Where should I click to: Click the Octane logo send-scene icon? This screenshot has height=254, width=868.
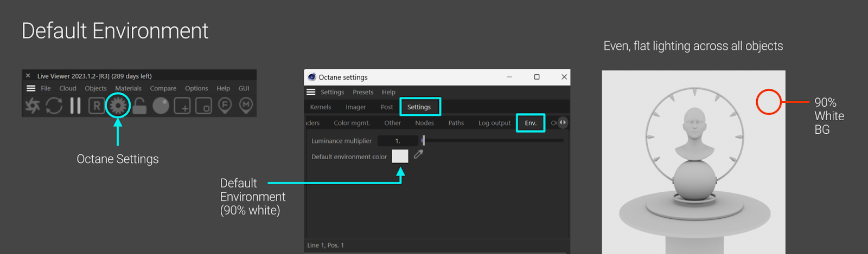[33, 106]
